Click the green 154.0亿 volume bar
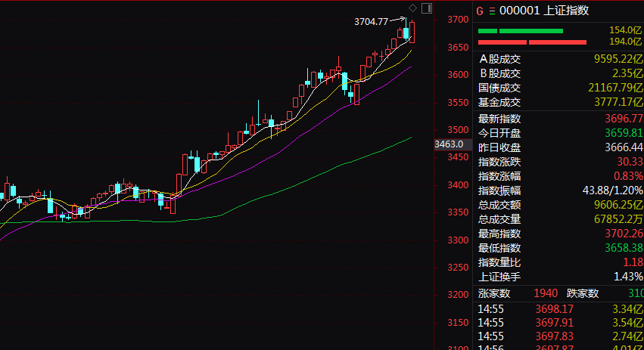644x350 pixels. [x=521, y=30]
